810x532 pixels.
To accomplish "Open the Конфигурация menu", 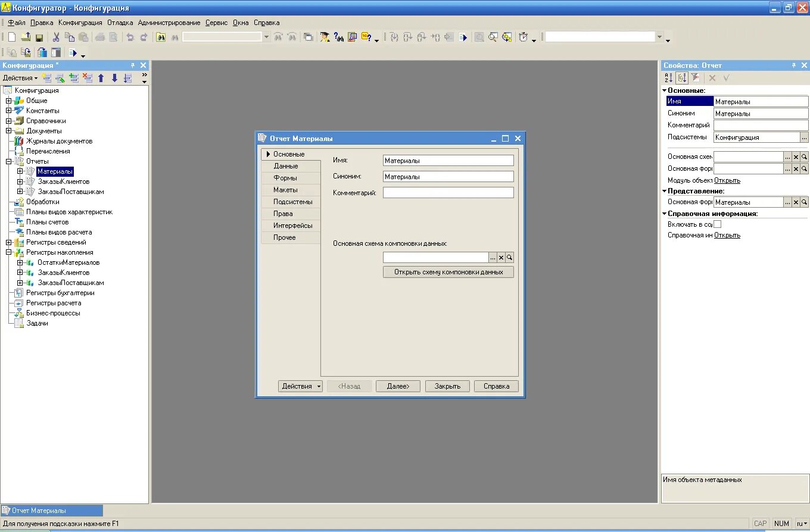I will coord(80,23).
